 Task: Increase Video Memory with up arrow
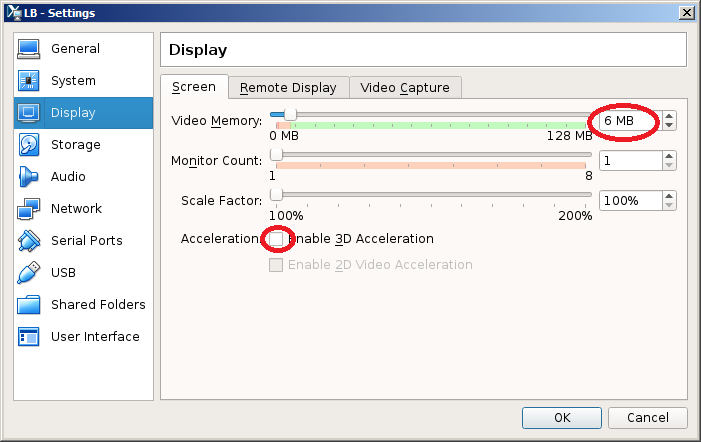(x=669, y=116)
